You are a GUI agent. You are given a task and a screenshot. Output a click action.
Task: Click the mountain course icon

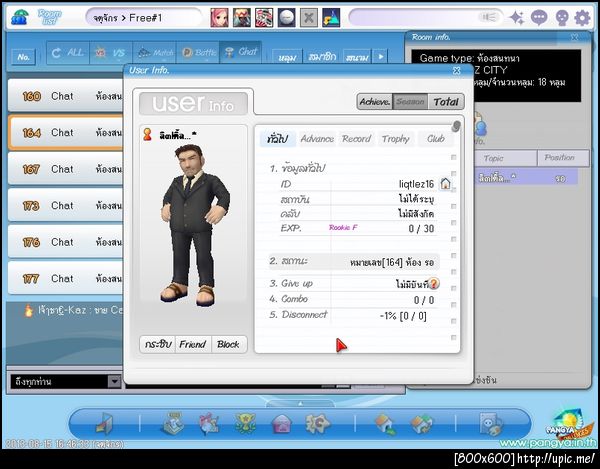[331, 18]
